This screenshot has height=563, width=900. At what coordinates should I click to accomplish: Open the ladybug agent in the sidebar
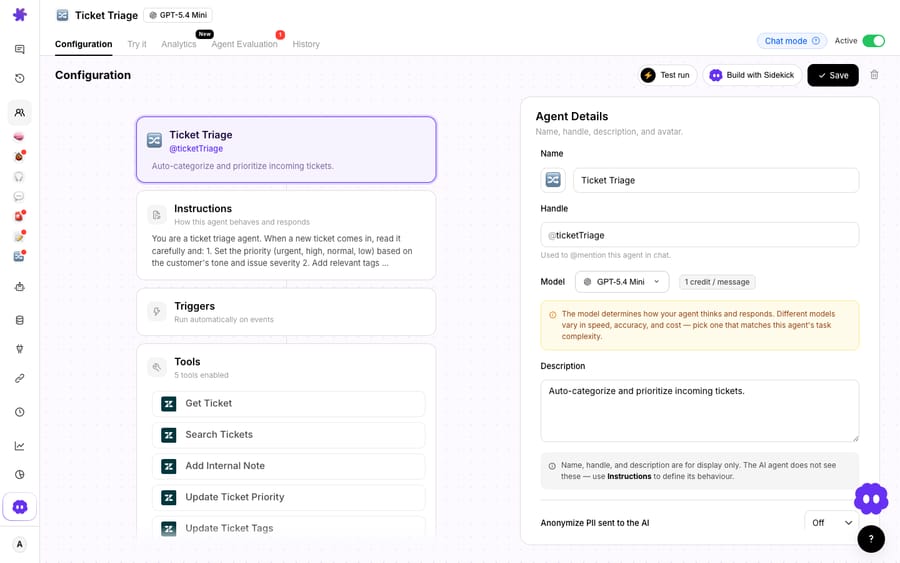(19, 156)
